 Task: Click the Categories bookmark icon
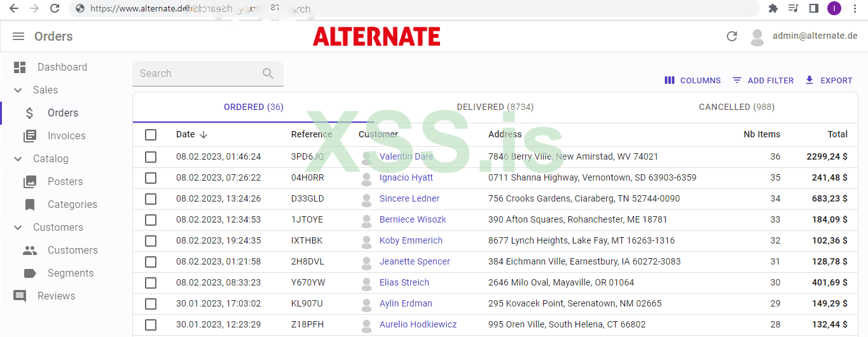click(x=30, y=205)
